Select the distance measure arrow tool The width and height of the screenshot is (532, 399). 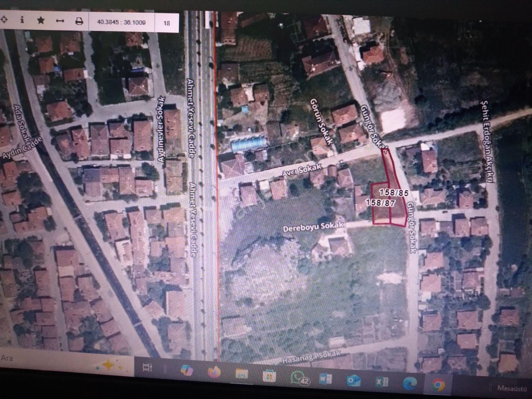click(x=60, y=21)
